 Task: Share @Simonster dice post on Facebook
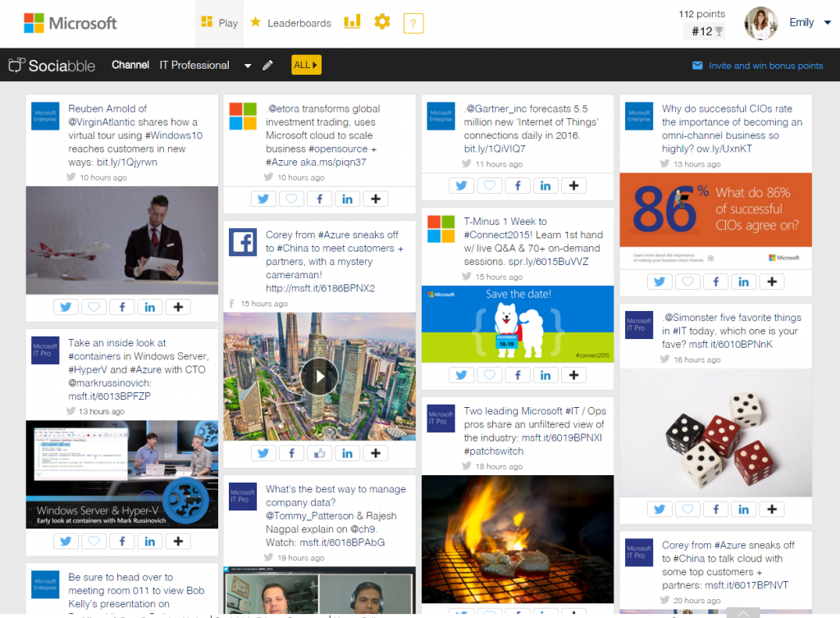pyautogui.click(x=715, y=509)
